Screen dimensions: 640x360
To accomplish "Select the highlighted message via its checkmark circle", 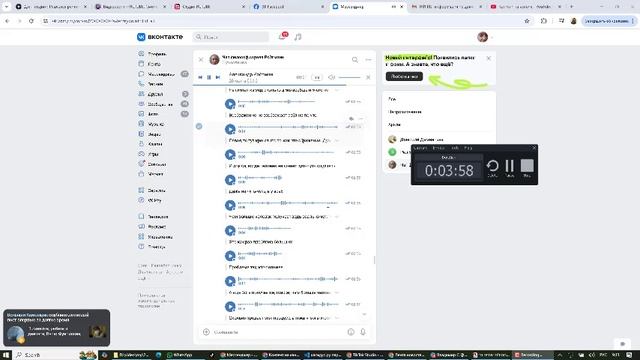I will 199,126.
